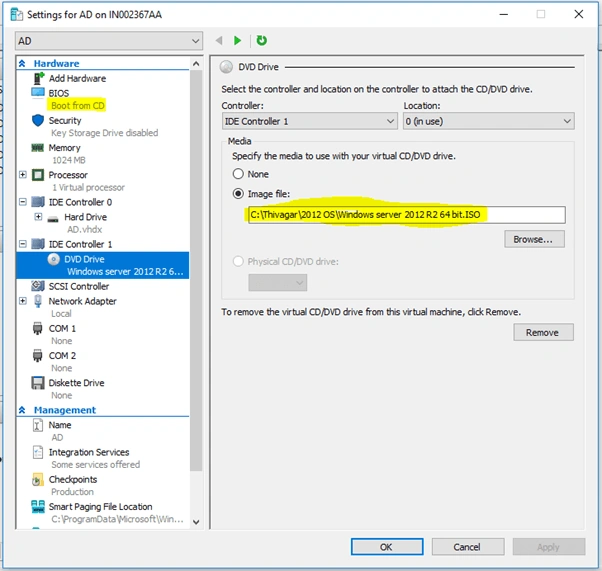Screen dimensions: 602x571
Task: Click the Processor icon
Action: [x=38, y=175]
